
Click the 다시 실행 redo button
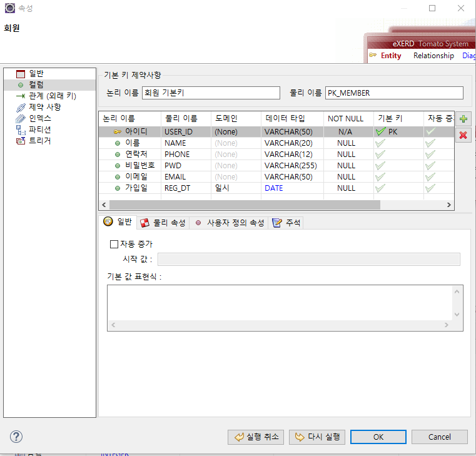(x=317, y=437)
